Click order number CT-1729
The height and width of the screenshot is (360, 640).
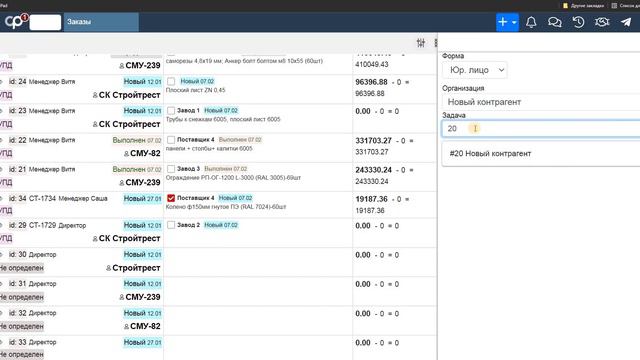tap(42, 225)
